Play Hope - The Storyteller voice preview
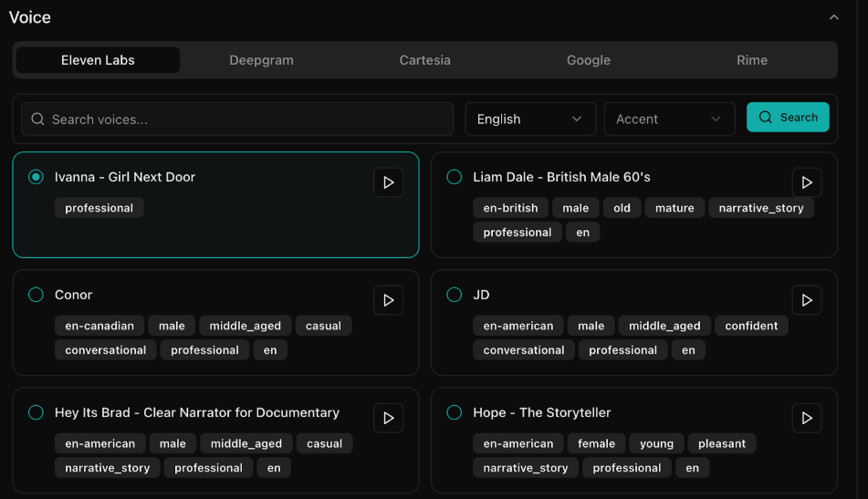This screenshot has height=499, width=868. (807, 418)
